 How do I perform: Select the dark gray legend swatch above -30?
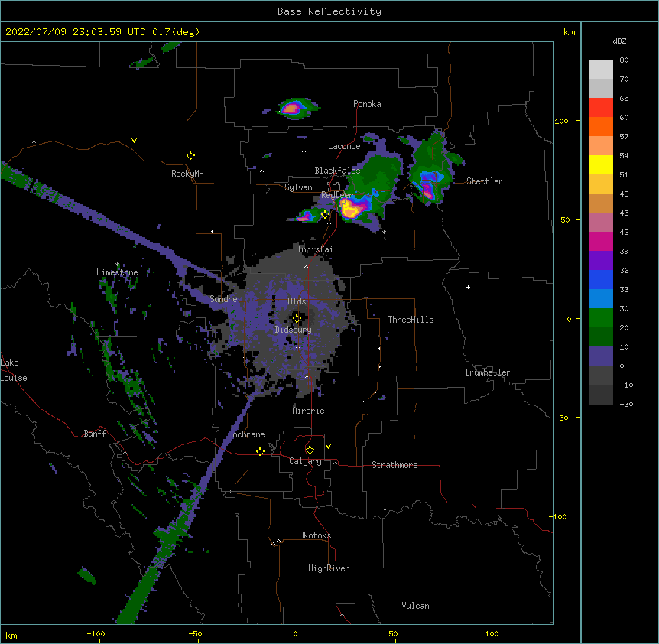601,395
